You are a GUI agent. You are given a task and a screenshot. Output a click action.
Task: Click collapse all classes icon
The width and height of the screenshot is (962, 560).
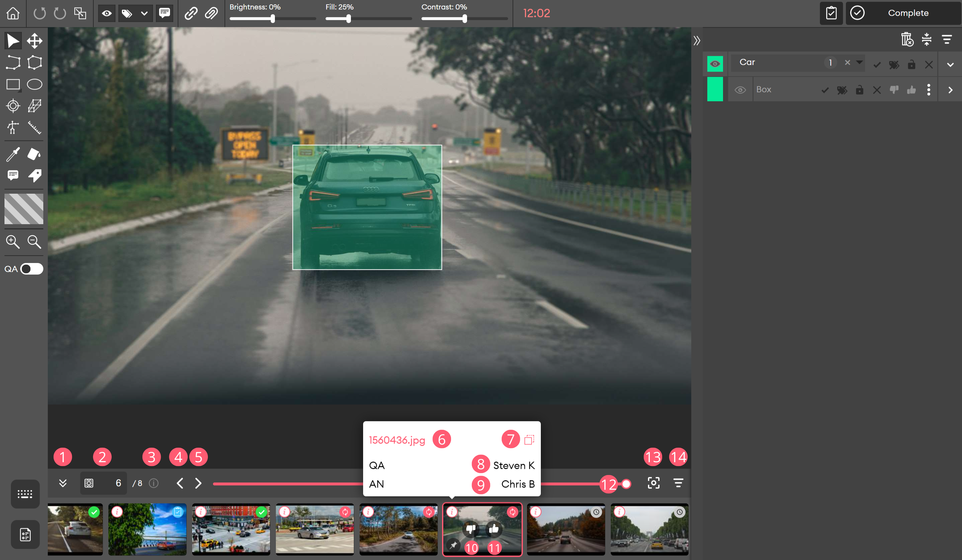(926, 39)
